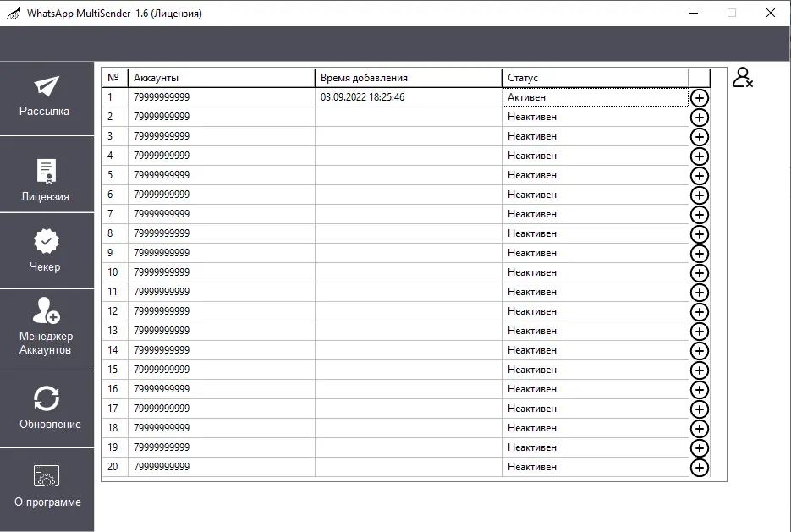Select account number in row 20
The width and height of the screenshot is (791, 532).
222,467
